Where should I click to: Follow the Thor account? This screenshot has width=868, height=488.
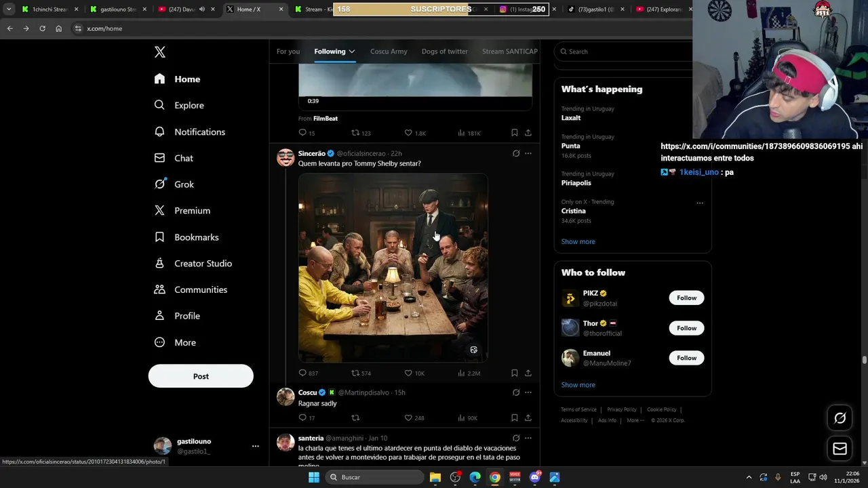(686, 328)
